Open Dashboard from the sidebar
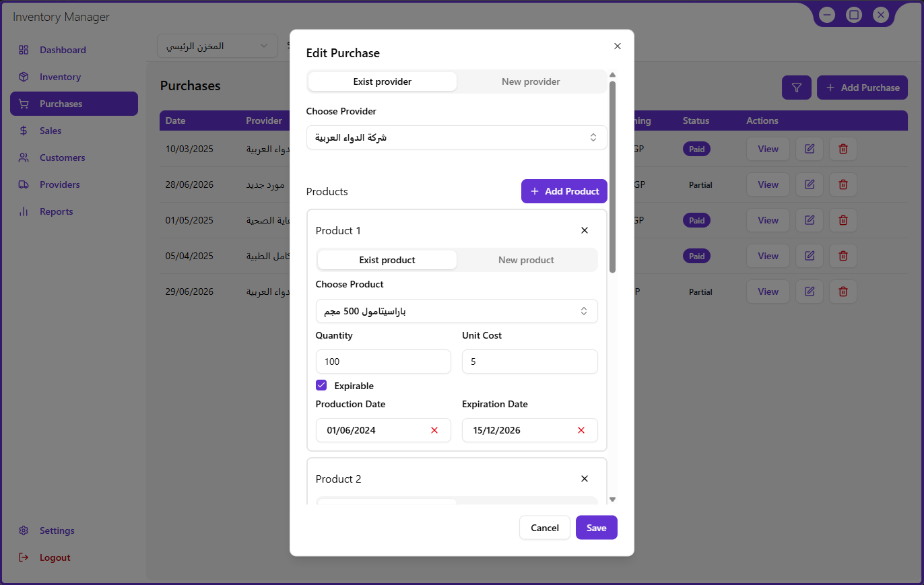 pyautogui.click(x=74, y=50)
